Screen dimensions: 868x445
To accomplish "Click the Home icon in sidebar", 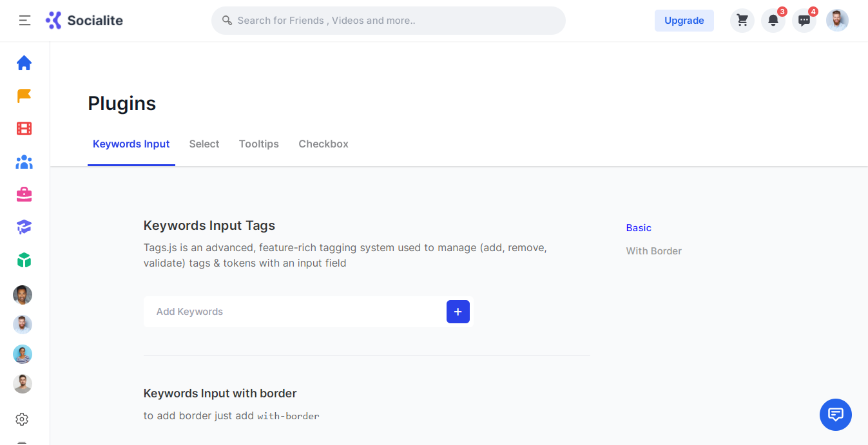I will (x=24, y=63).
